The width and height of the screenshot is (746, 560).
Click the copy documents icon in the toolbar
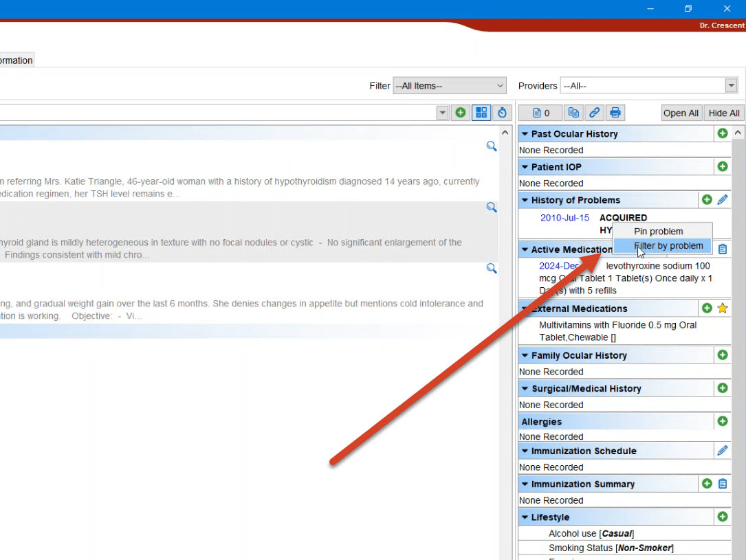click(573, 113)
